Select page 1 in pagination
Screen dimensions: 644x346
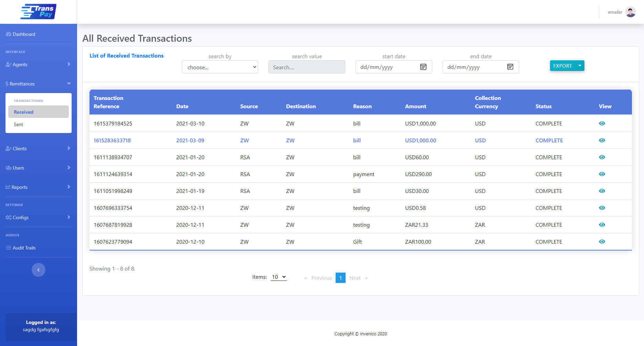pos(340,278)
